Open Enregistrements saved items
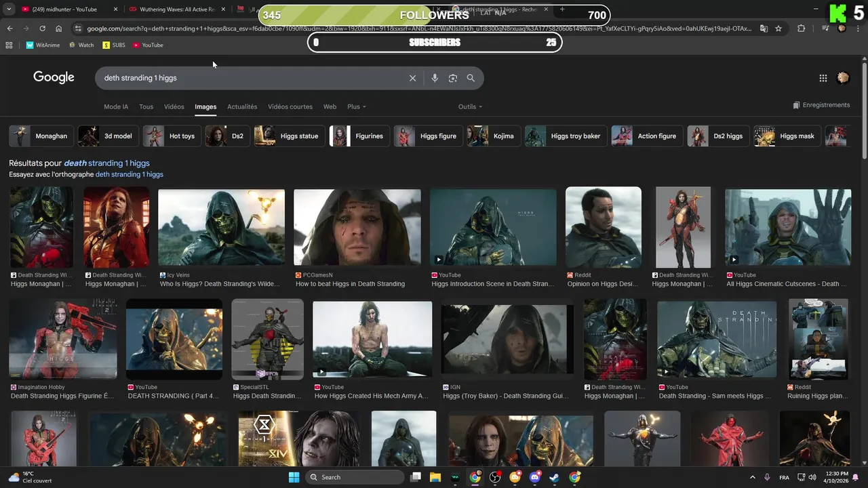868x488 pixels. [821, 105]
